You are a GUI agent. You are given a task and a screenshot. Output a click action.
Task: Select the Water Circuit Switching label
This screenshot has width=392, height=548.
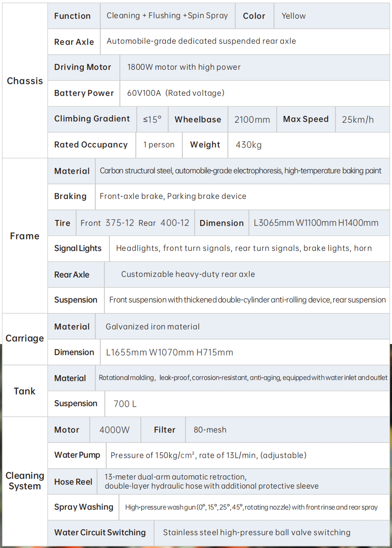tap(100, 532)
